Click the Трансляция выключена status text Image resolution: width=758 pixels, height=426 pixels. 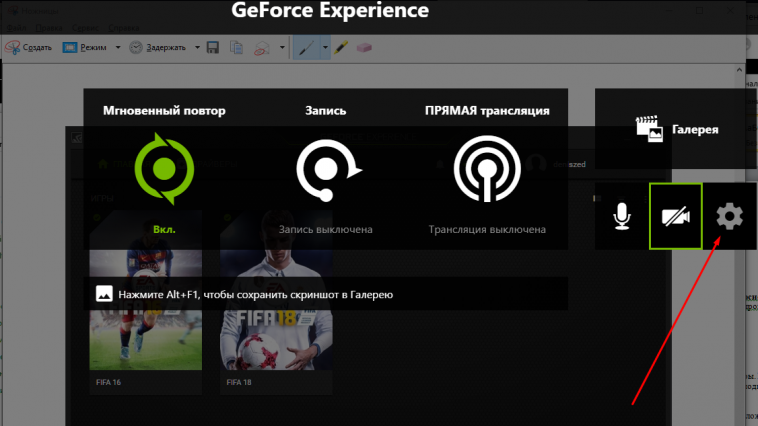(x=487, y=229)
